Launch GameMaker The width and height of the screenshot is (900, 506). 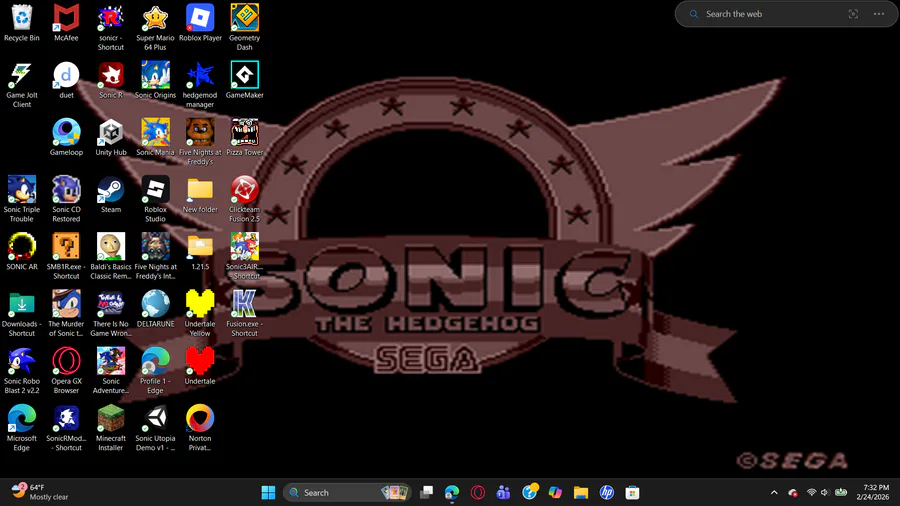point(245,80)
